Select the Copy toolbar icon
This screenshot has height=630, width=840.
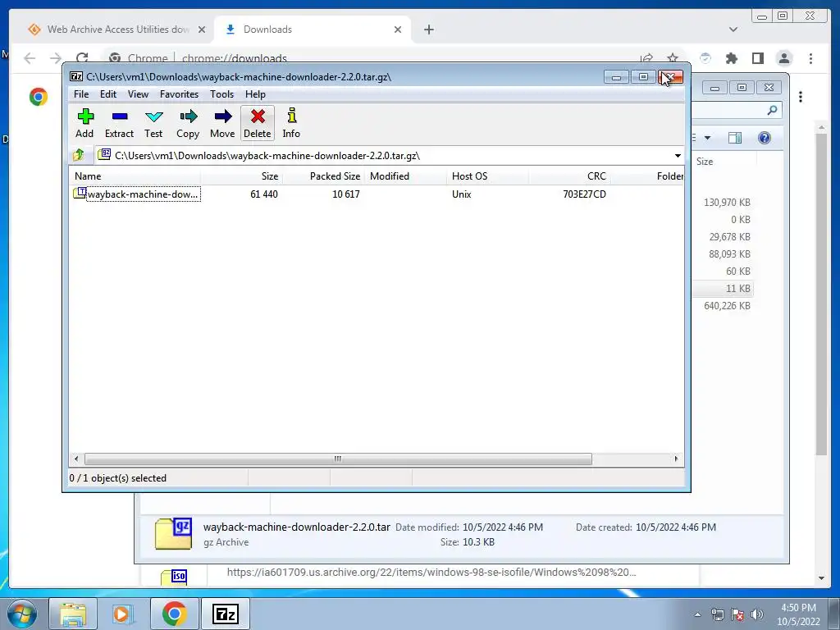point(188,123)
